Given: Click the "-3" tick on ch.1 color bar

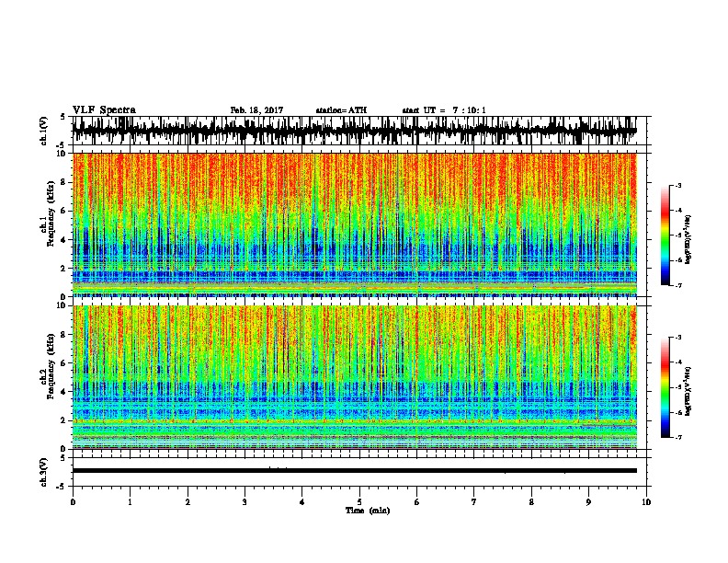Looking at the screenshot, I should click(678, 185).
